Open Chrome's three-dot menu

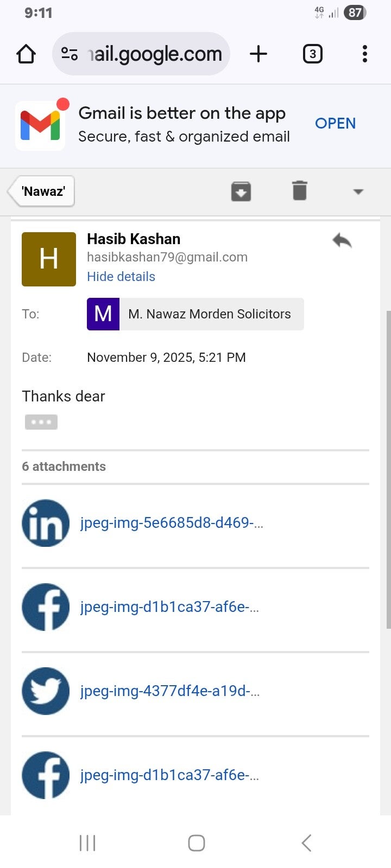coord(364,54)
